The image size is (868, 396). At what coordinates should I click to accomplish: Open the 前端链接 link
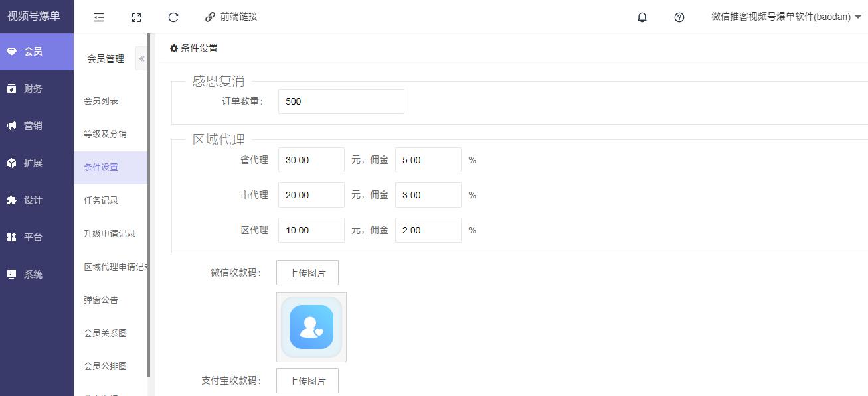231,17
